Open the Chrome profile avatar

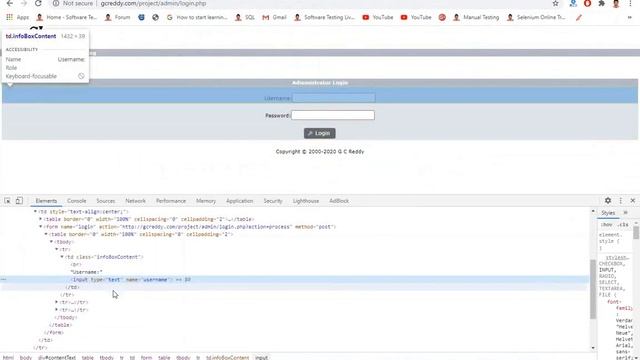coord(616,3)
